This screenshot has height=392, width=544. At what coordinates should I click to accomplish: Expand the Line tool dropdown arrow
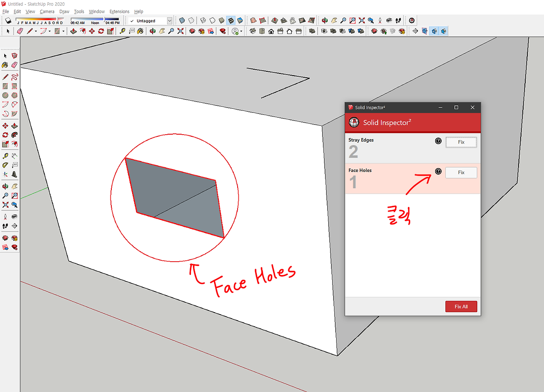[x=36, y=31]
